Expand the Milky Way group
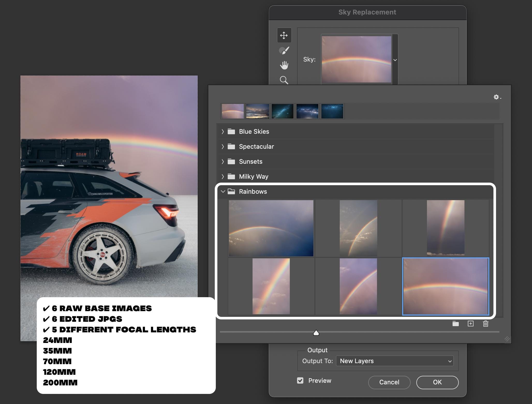Image resolution: width=532 pixels, height=404 pixels. [x=223, y=176]
